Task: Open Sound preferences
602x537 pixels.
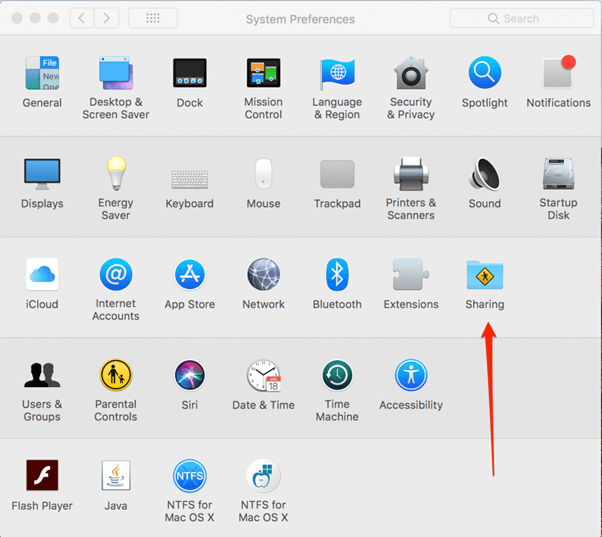Action: (485, 174)
